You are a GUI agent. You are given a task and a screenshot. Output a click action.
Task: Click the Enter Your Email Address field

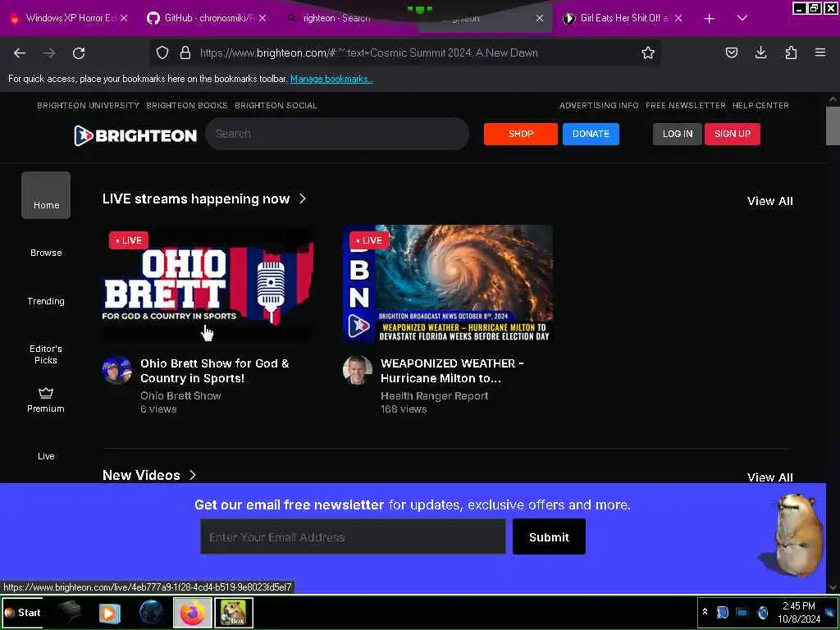click(353, 536)
